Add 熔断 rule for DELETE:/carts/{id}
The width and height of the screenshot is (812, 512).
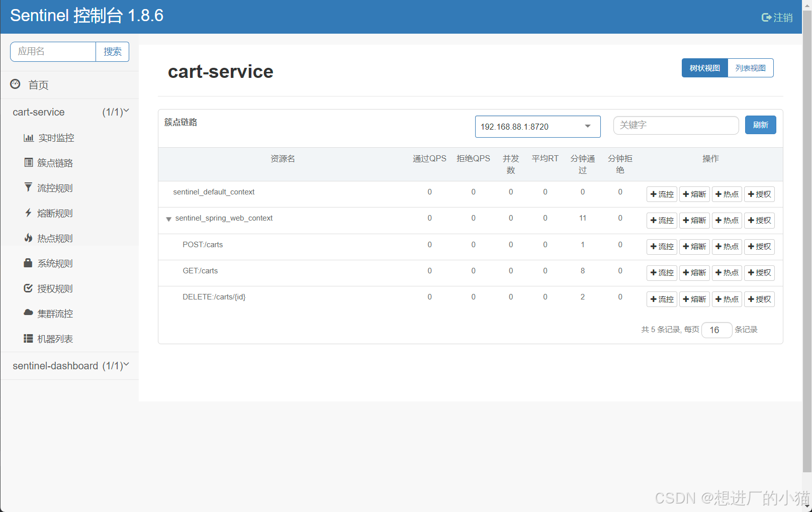[694, 299]
